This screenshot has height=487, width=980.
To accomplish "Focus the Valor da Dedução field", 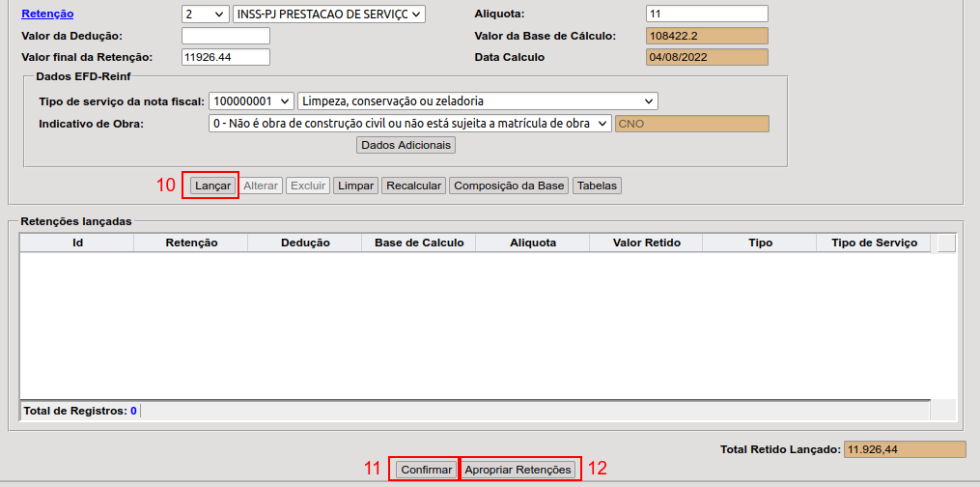I will [226, 36].
